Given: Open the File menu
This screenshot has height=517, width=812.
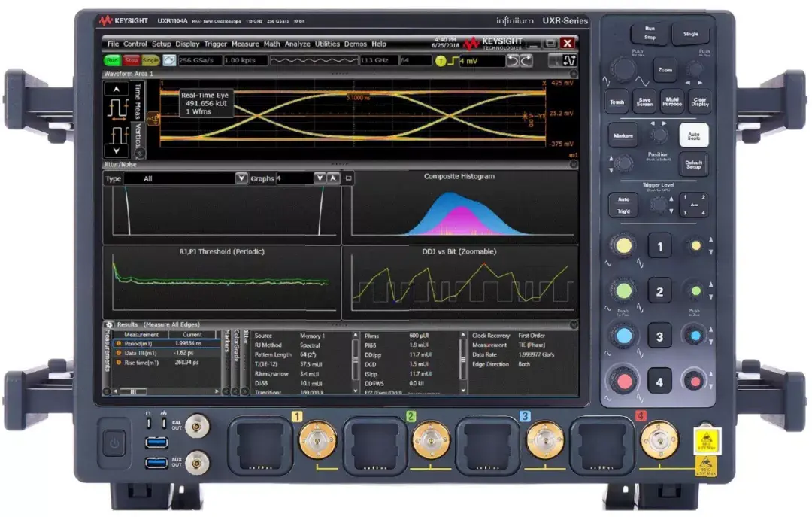Looking at the screenshot, I should click(x=113, y=44).
